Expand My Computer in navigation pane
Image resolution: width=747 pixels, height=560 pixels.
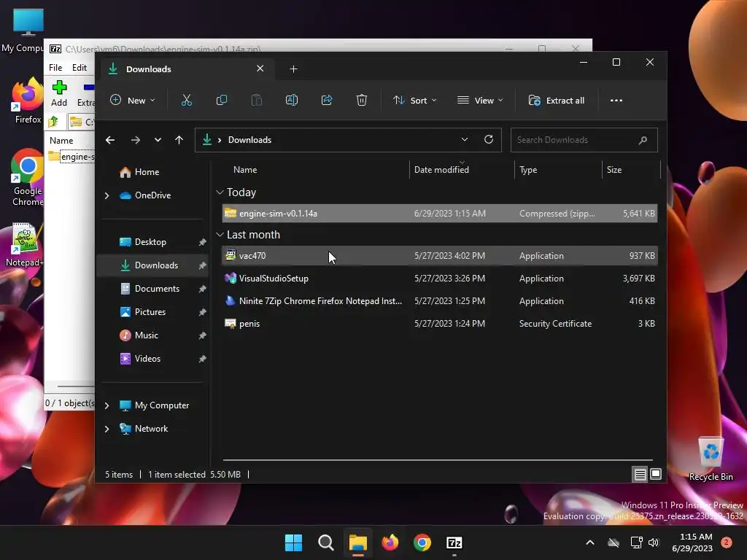tap(107, 405)
